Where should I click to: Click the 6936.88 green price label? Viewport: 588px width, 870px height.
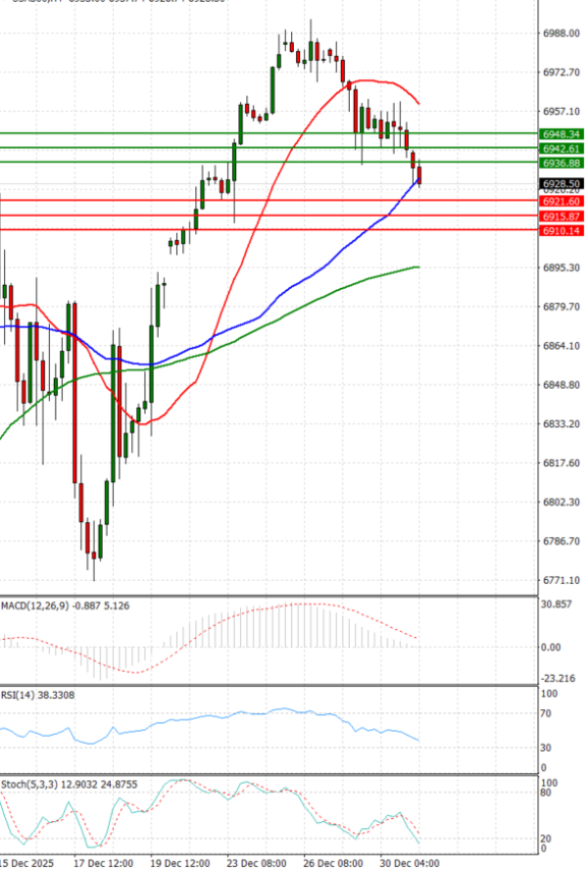click(562, 163)
